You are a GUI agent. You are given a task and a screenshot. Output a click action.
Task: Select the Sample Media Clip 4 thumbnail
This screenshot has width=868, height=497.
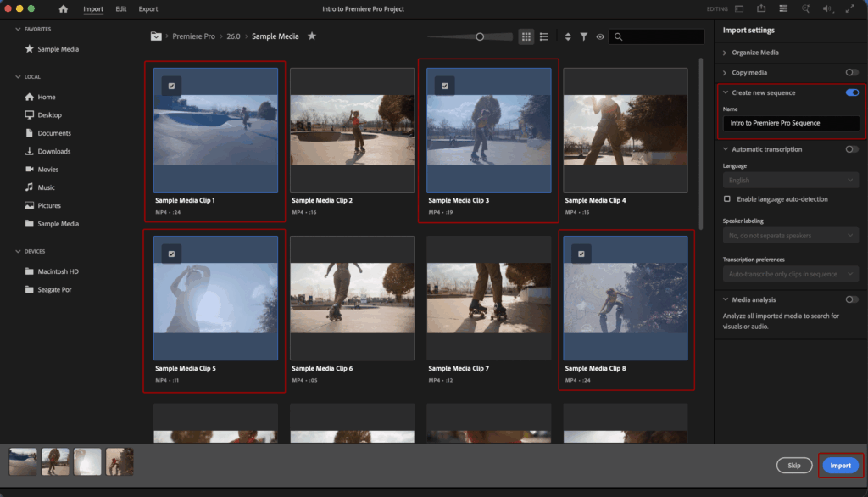[x=625, y=131]
